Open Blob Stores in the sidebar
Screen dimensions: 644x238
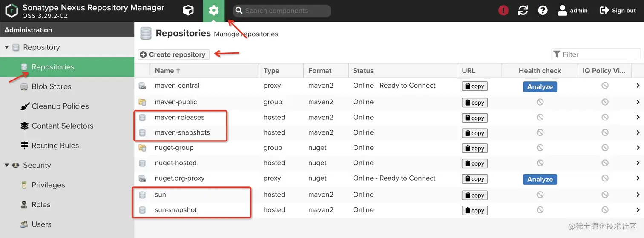pos(67,86)
